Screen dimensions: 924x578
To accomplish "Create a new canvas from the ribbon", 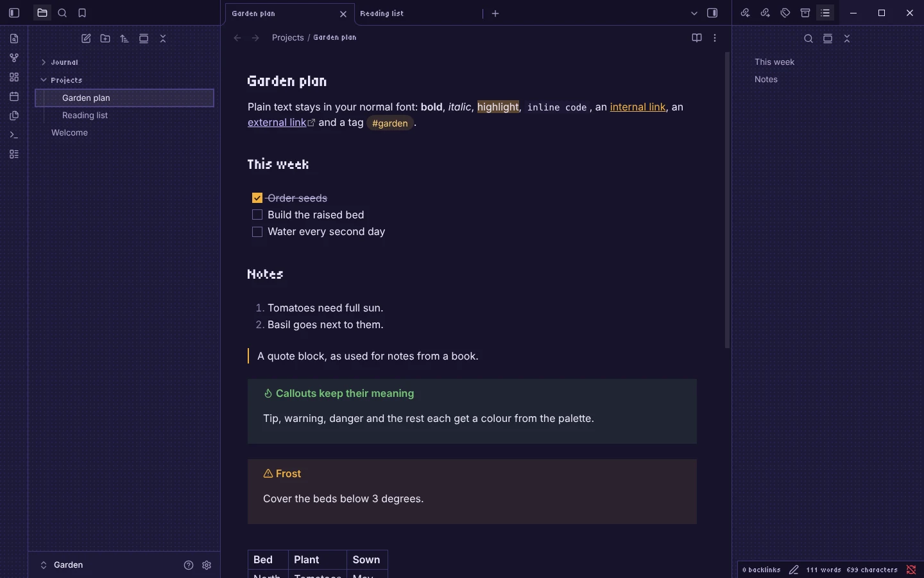I will coord(14,77).
